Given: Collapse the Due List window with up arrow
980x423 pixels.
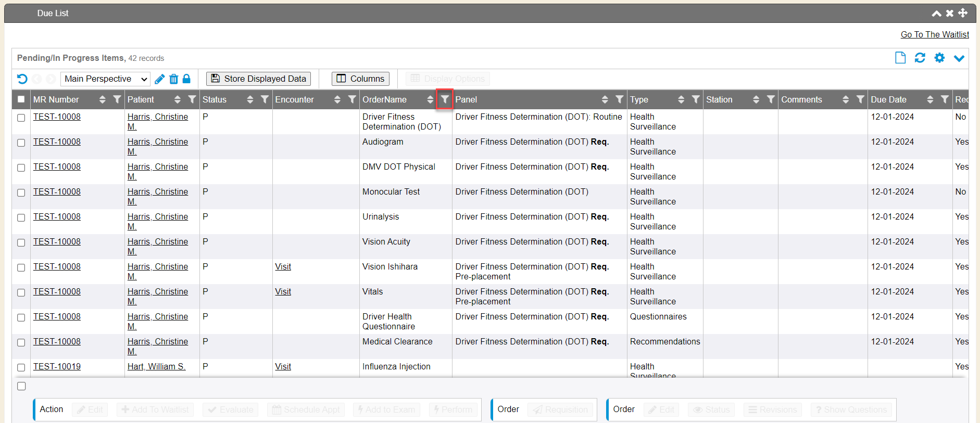Looking at the screenshot, I should pos(936,14).
